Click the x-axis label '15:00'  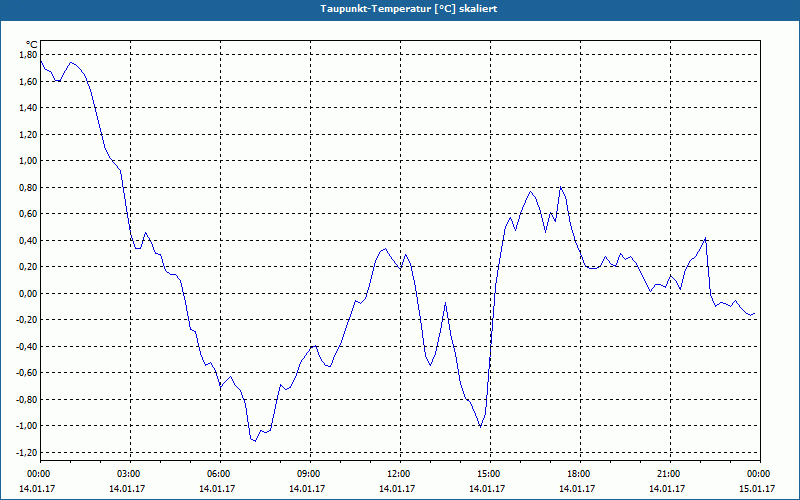click(x=488, y=474)
